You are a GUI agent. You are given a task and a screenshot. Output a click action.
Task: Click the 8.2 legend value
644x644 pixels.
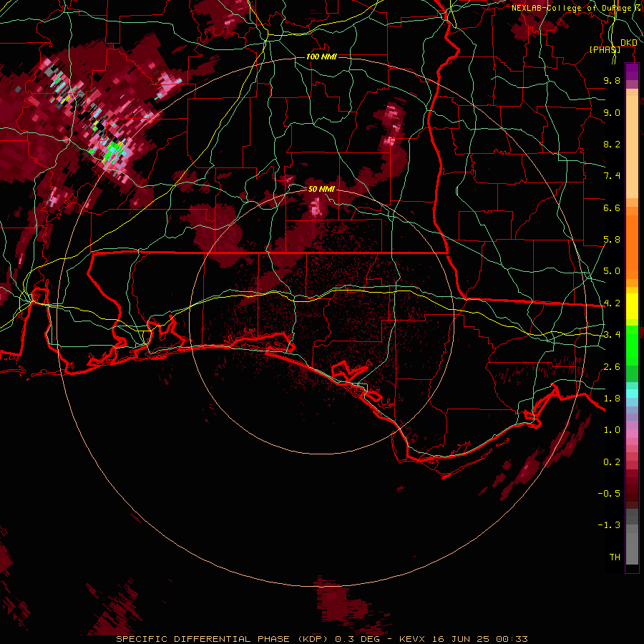tap(612, 144)
